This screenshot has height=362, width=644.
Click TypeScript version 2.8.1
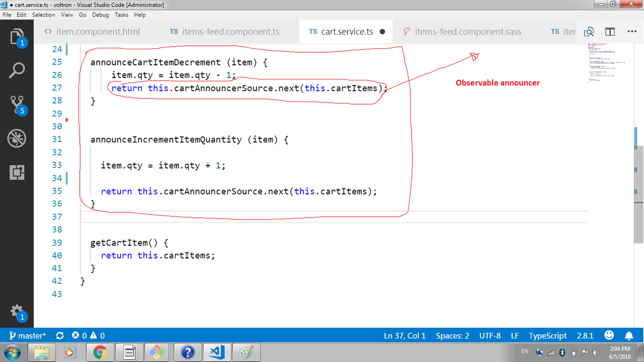point(585,335)
